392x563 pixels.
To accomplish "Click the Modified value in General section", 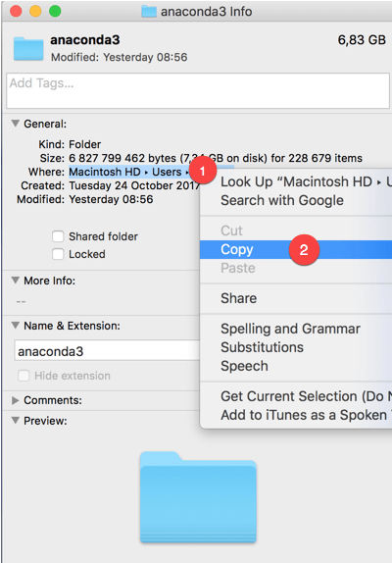I will point(111,199).
